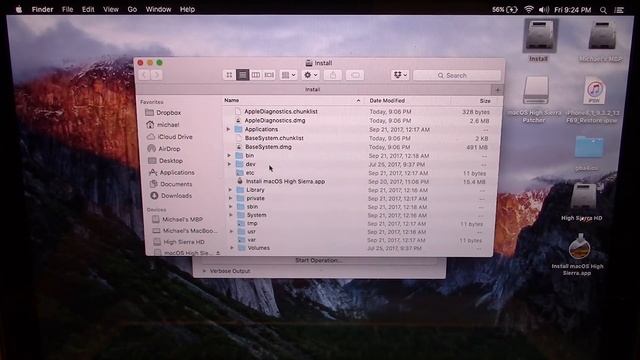Expand the usr folder
The image size is (640, 360).
(x=232, y=231)
